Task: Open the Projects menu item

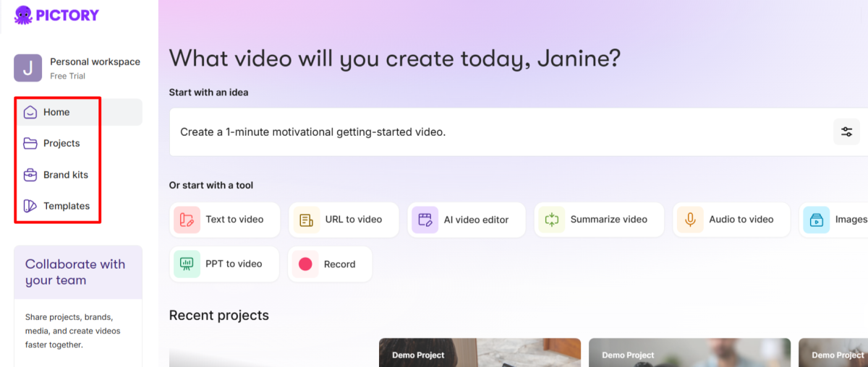Action: coord(61,143)
